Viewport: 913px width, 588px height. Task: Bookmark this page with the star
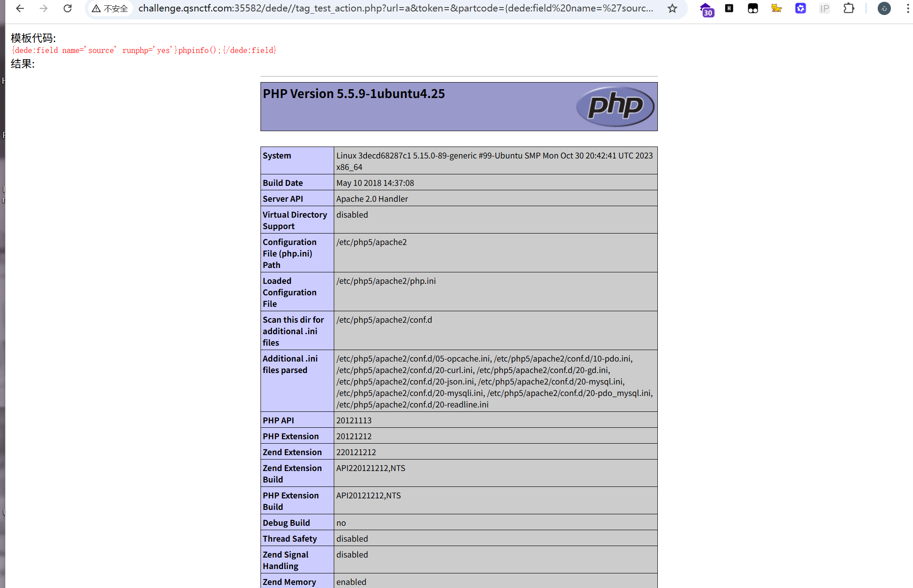(x=672, y=8)
